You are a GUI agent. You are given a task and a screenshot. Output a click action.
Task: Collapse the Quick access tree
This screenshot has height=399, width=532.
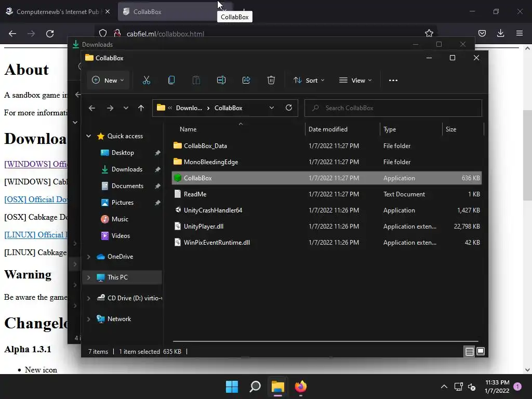(88, 136)
